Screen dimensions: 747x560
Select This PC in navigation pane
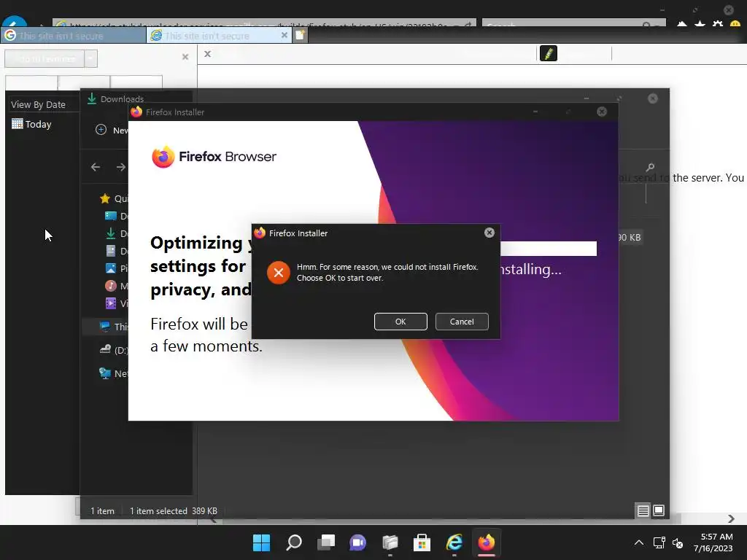click(113, 327)
